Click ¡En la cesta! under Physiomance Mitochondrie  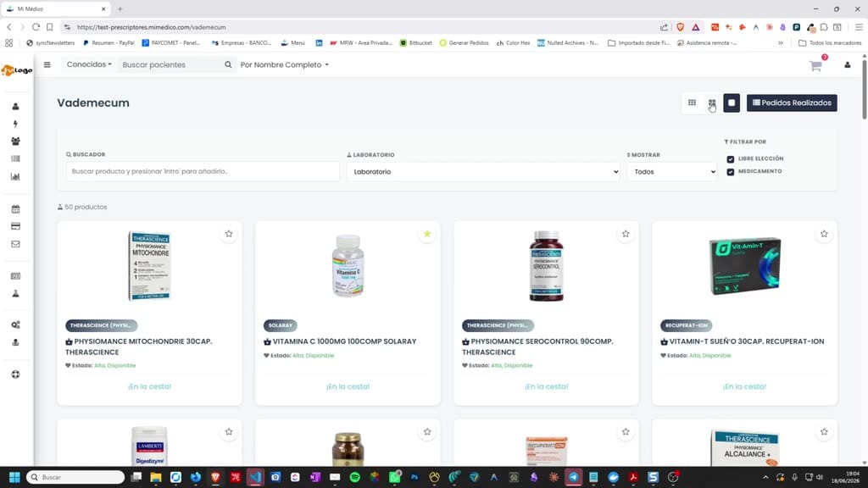click(149, 386)
